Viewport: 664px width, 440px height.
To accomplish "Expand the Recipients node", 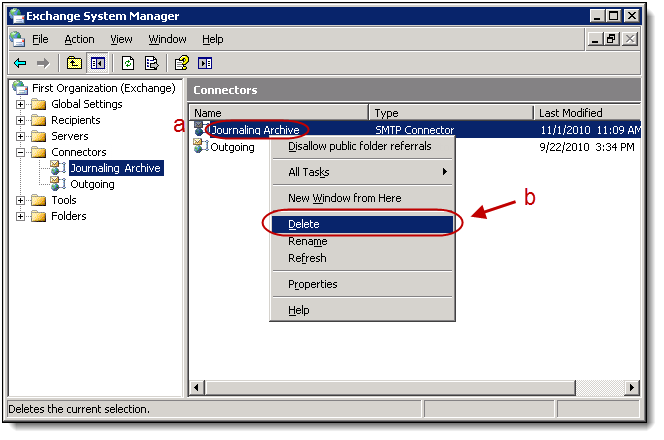I will click(20, 120).
